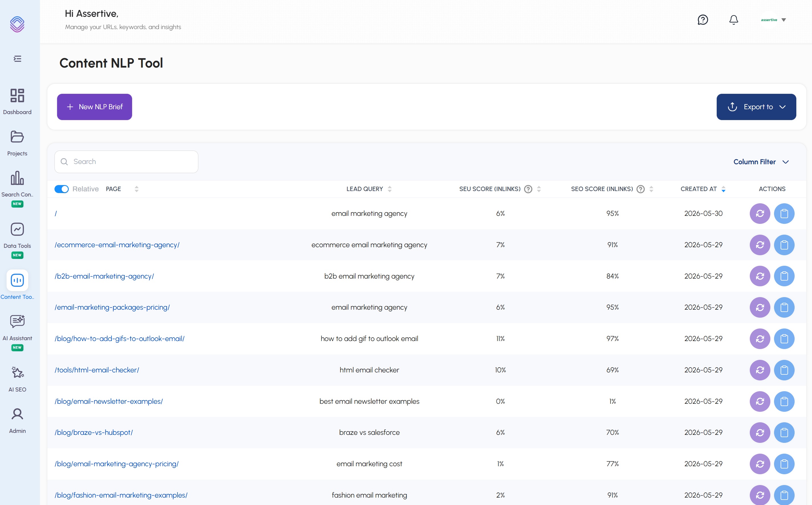Screen dimensions: 812x505
Task: Refresh email-newsletter-examples row
Action: tap(760, 401)
